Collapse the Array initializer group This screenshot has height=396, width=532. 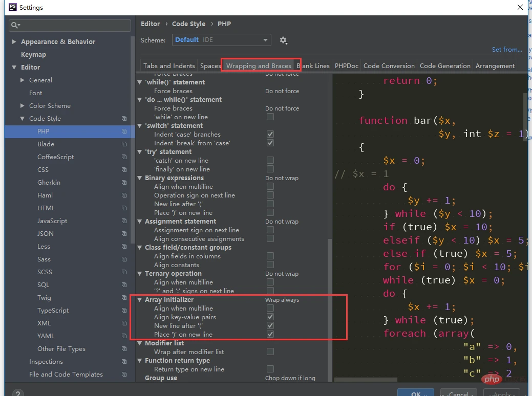[x=140, y=300]
